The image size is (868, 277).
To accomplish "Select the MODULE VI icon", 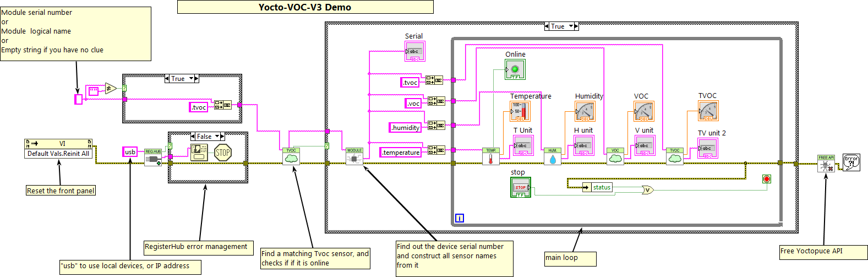I will coord(354,156).
